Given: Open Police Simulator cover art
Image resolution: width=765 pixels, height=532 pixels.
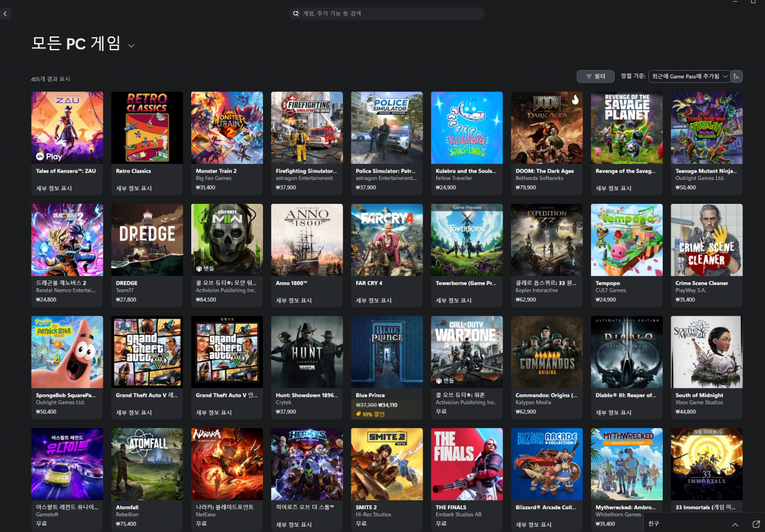Looking at the screenshot, I should 387,127.
